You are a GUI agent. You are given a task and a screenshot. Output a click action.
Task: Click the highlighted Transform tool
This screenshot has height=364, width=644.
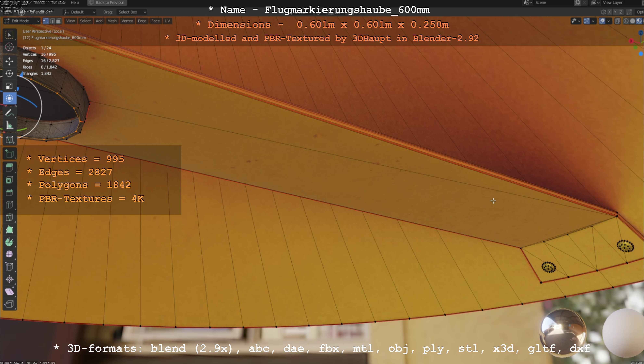click(9, 98)
